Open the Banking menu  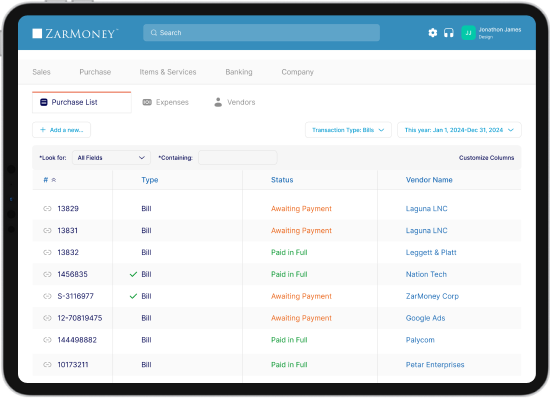pos(239,72)
